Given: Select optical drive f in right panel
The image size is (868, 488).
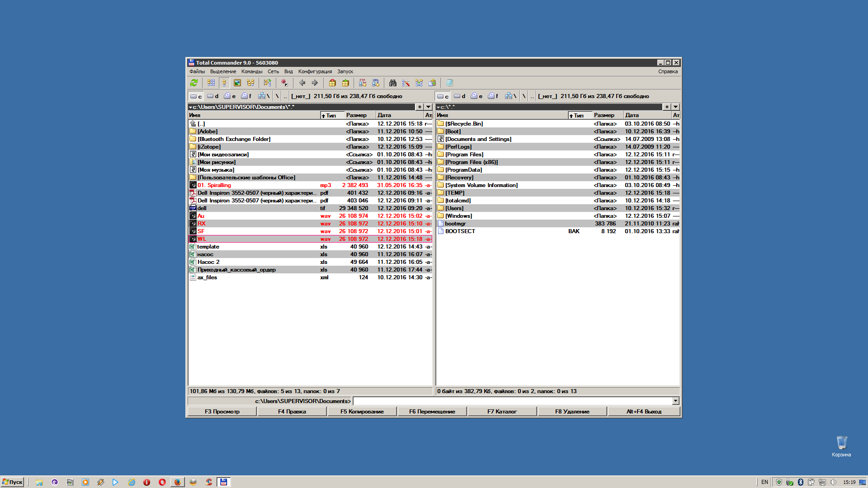Looking at the screenshot, I should [x=493, y=96].
